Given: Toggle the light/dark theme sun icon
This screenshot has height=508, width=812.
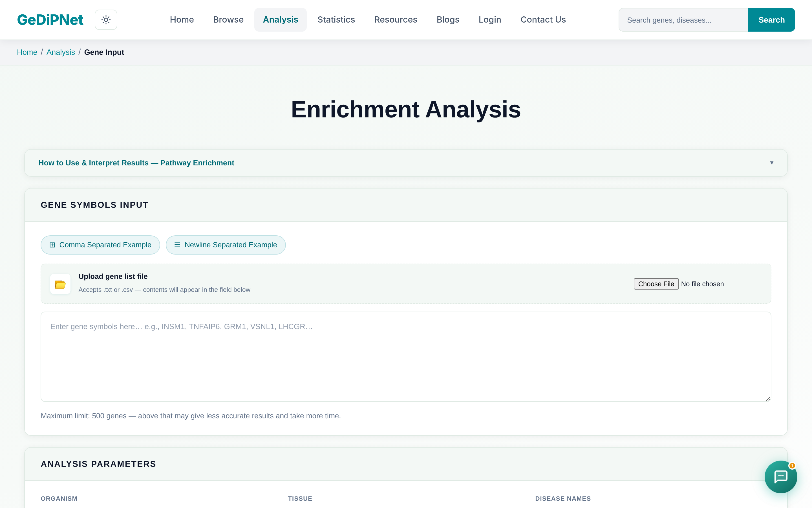Looking at the screenshot, I should coord(106,20).
